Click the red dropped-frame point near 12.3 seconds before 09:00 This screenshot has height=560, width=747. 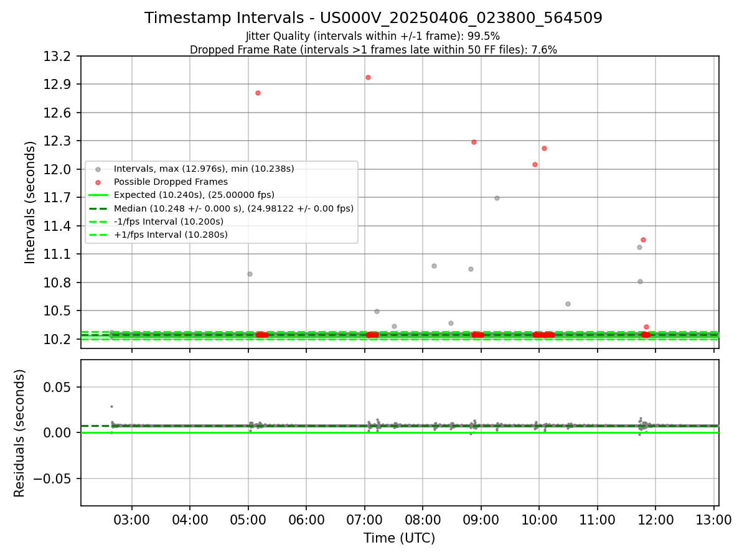[x=474, y=142]
